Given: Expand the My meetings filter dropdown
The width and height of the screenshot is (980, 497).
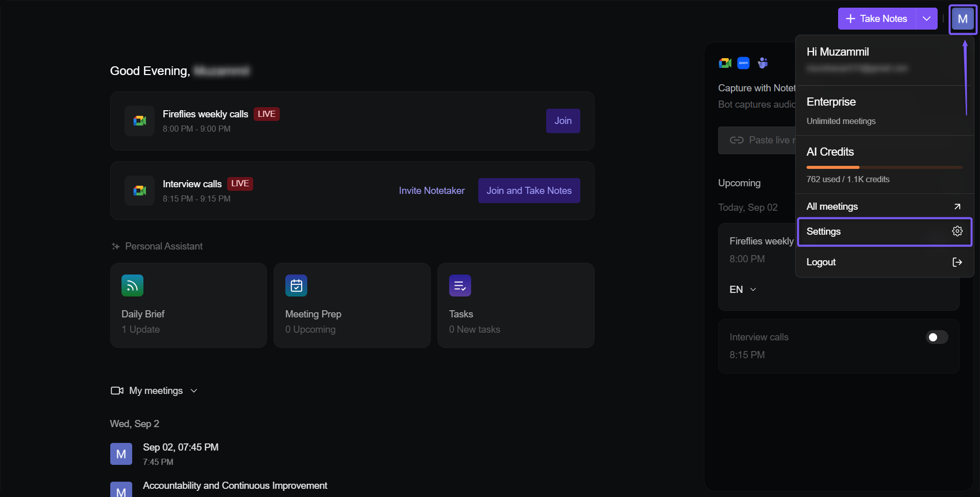Looking at the screenshot, I should 194,391.
